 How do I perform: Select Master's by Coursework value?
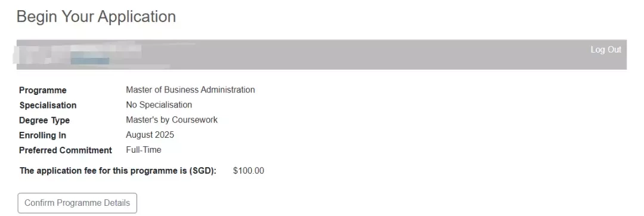click(172, 120)
